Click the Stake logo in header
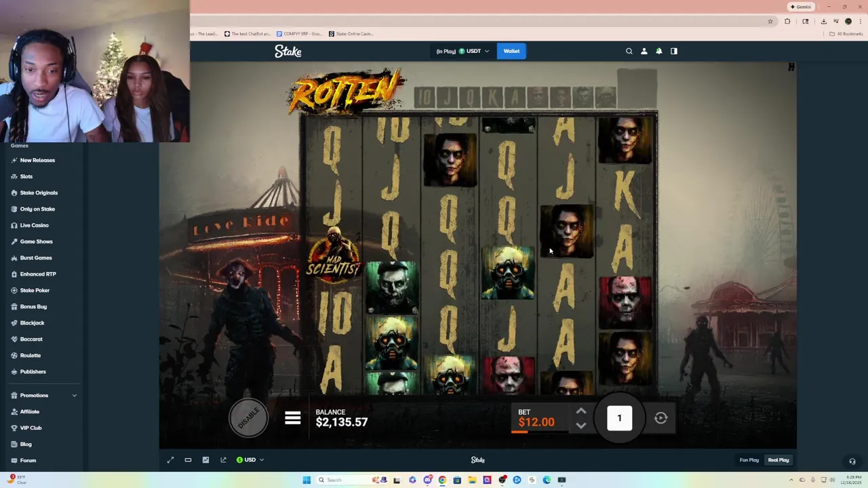 point(288,51)
